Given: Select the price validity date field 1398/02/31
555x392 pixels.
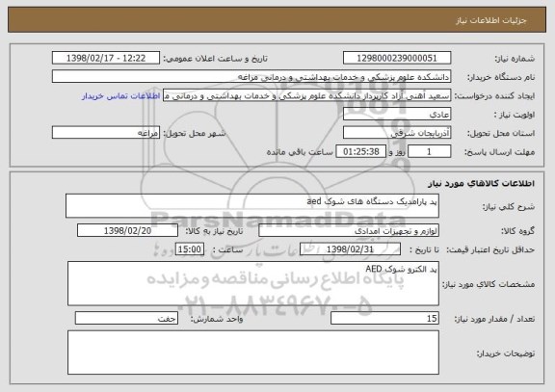Looking at the screenshot, I should pos(350,249).
